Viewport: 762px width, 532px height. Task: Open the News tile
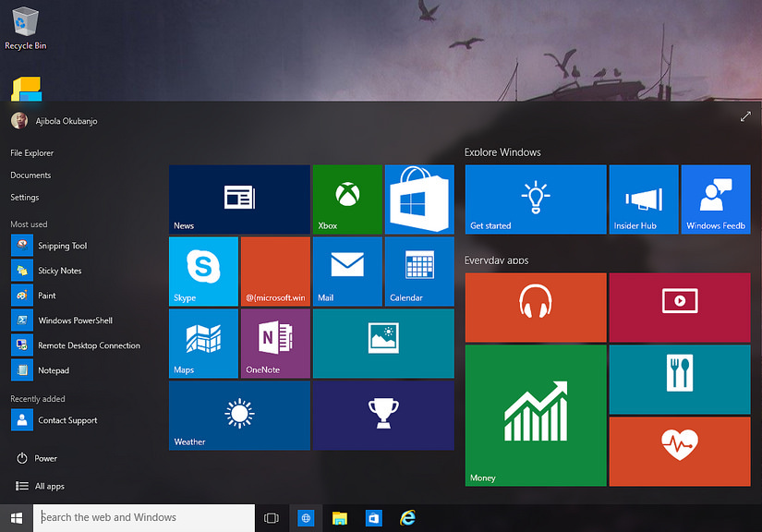coord(238,199)
